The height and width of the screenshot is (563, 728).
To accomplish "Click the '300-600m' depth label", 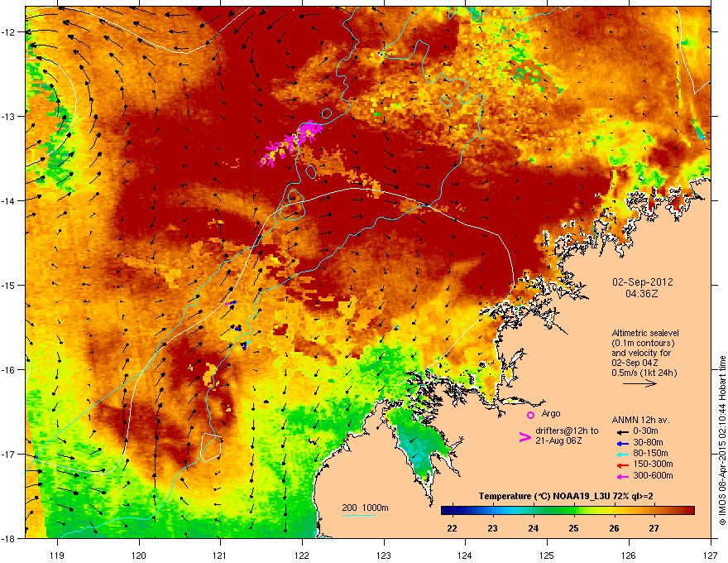I will pyautogui.click(x=653, y=476).
